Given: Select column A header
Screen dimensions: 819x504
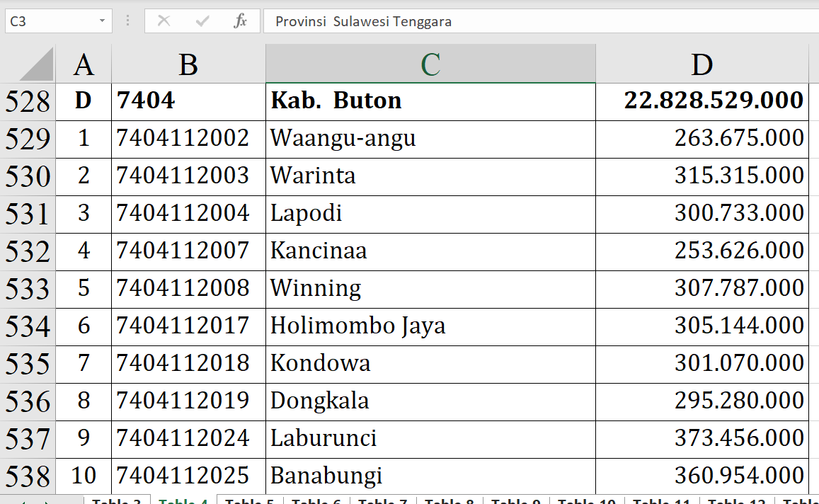Looking at the screenshot, I should [84, 64].
